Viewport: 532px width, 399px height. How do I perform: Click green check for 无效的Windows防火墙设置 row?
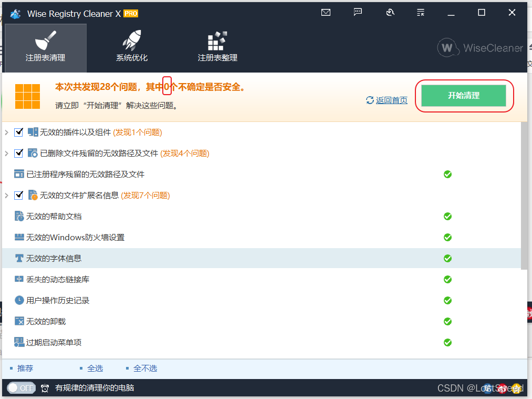click(x=447, y=238)
